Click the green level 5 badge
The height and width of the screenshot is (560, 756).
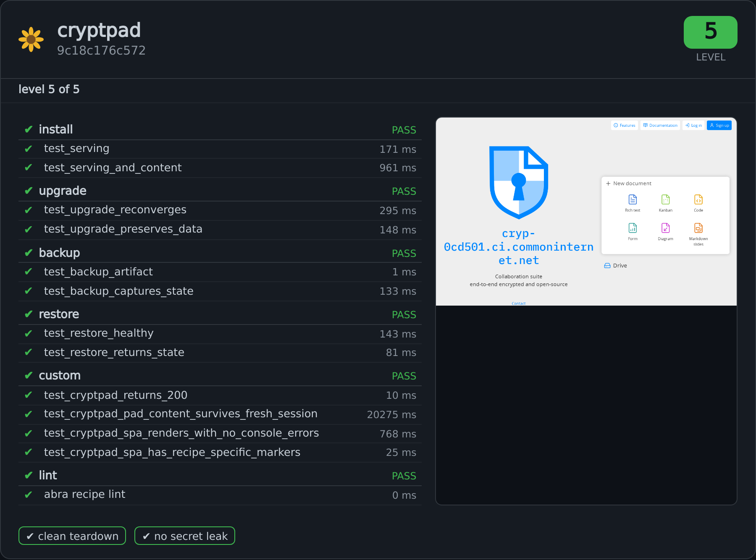pos(710,32)
